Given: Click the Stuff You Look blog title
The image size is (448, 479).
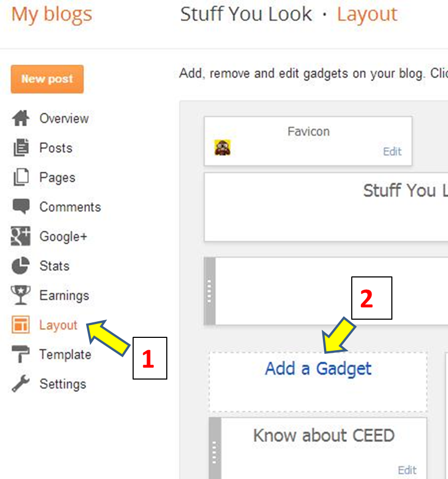Looking at the screenshot, I should 245,14.
